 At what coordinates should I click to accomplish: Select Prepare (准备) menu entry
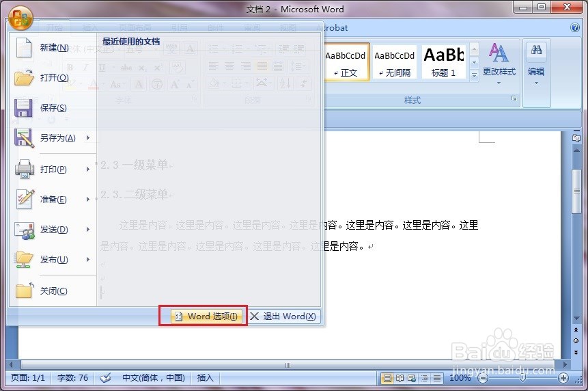(x=53, y=199)
